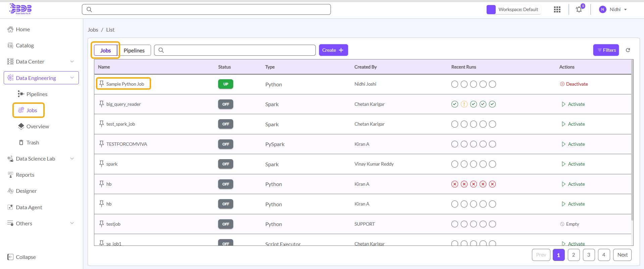Image resolution: width=644 pixels, height=269 pixels.
Task: Click the first failed run circle for hb
Action: 454,184
